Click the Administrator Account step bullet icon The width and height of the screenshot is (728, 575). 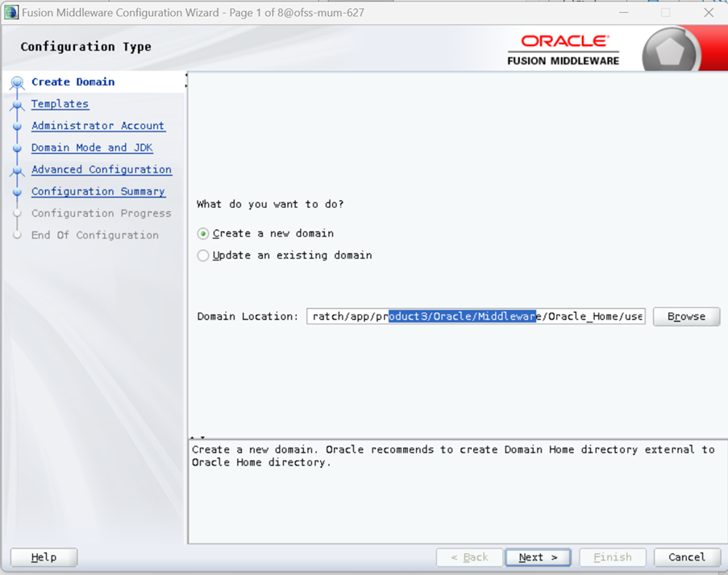17,127
